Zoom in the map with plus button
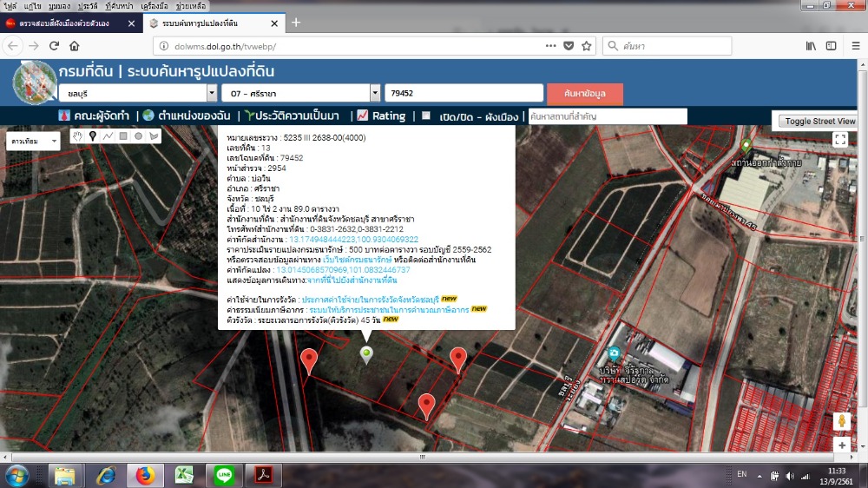The height and width of the screenshot is (488, 868). (842, 445)
